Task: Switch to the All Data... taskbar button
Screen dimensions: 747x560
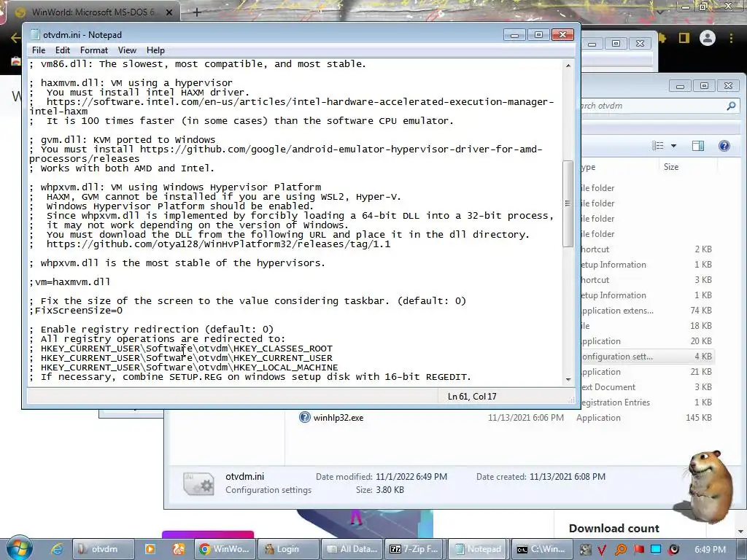Action: point(352,549)
